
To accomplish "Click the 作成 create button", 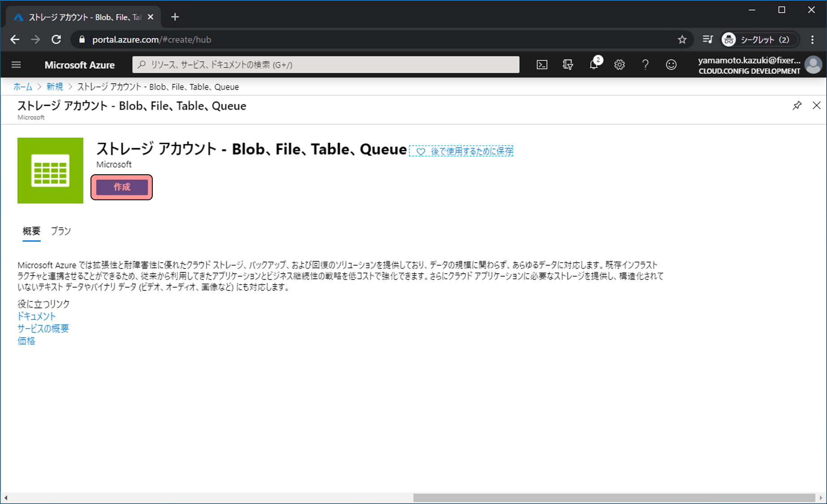I will pos(122,187).
